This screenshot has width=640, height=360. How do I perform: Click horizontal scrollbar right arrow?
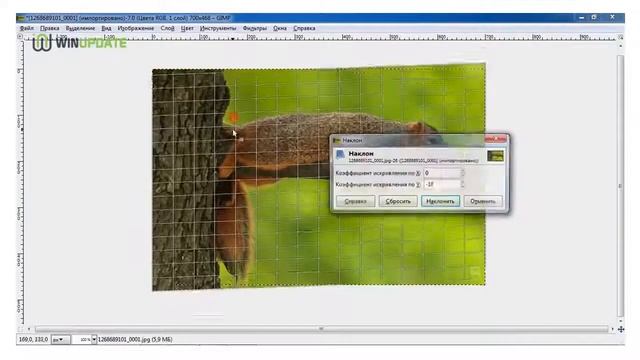[x=612, y=329]
